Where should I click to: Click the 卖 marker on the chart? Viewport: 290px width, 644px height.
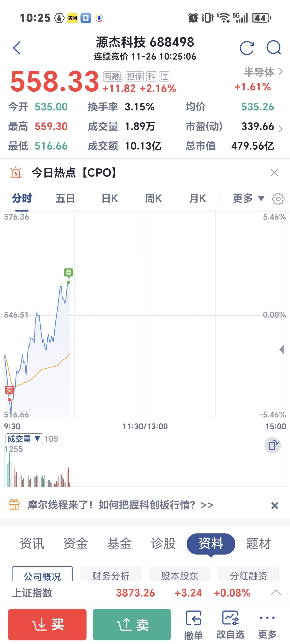(x=68, y=272)
